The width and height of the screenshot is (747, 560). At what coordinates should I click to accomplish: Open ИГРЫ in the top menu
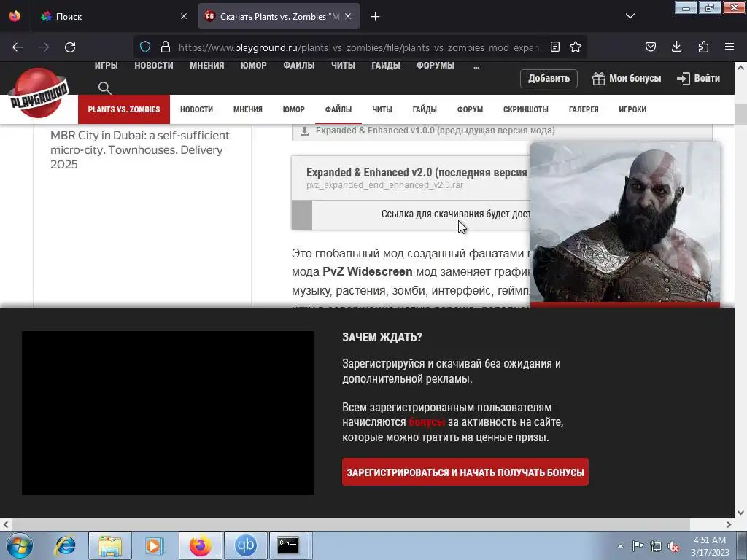pyautogui.click(x=106, y=66)
